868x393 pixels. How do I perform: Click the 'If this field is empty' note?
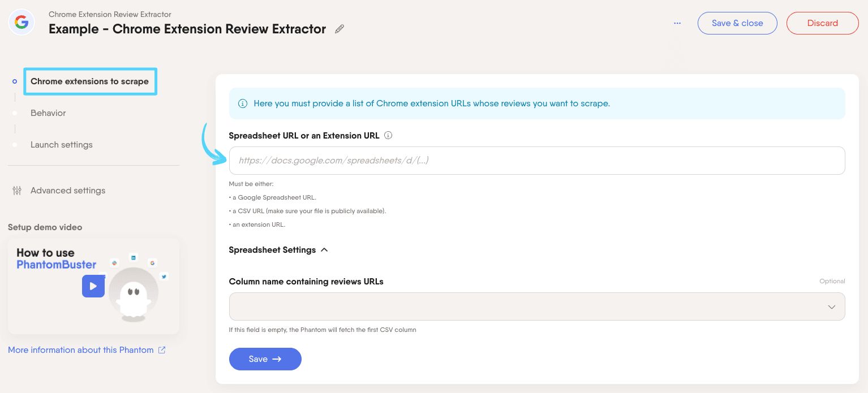[323, 330]
